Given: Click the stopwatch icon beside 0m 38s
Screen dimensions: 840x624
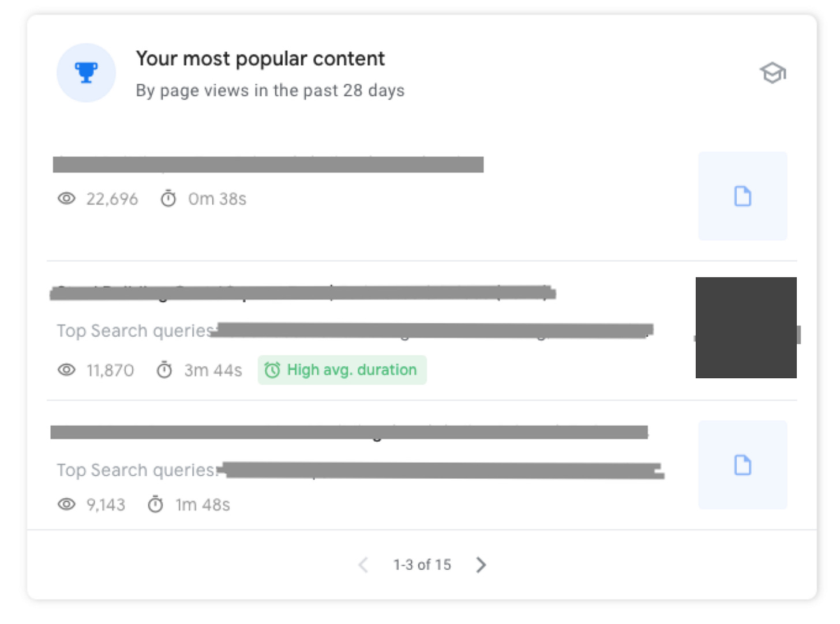Looking at the screenshot, I should click(x=168, y=198).
